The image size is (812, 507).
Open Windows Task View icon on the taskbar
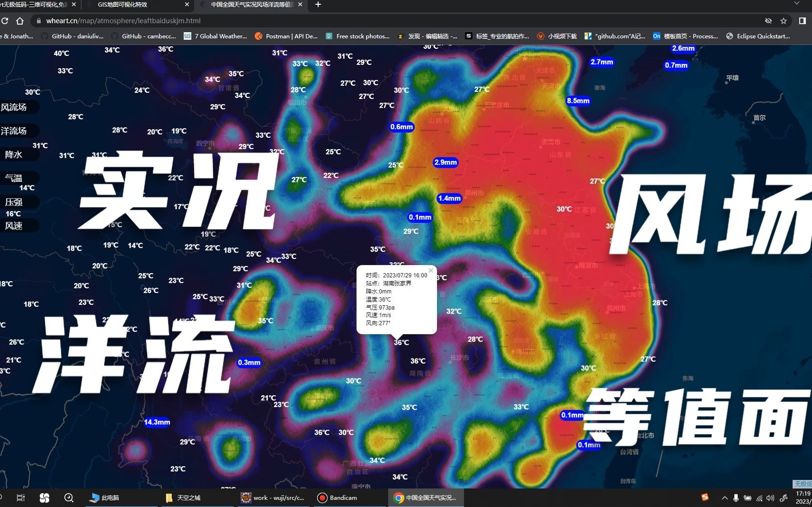tap(20, 498)
